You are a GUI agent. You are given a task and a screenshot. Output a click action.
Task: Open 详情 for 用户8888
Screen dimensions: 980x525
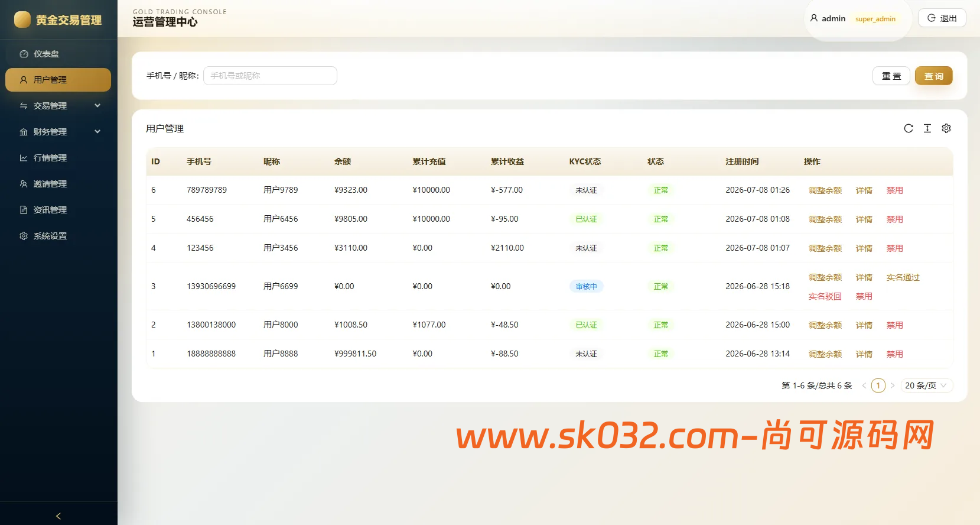pyautogui.click(x=864, y=354)
